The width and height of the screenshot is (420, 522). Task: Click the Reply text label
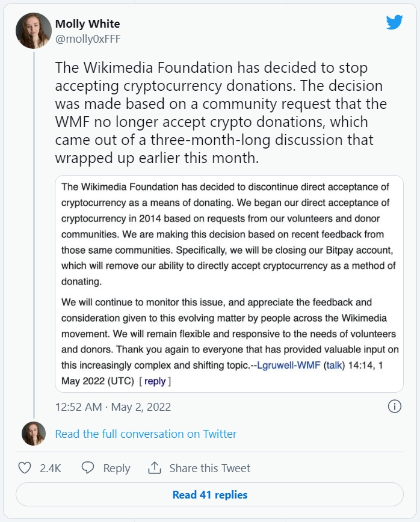point(116,468)
